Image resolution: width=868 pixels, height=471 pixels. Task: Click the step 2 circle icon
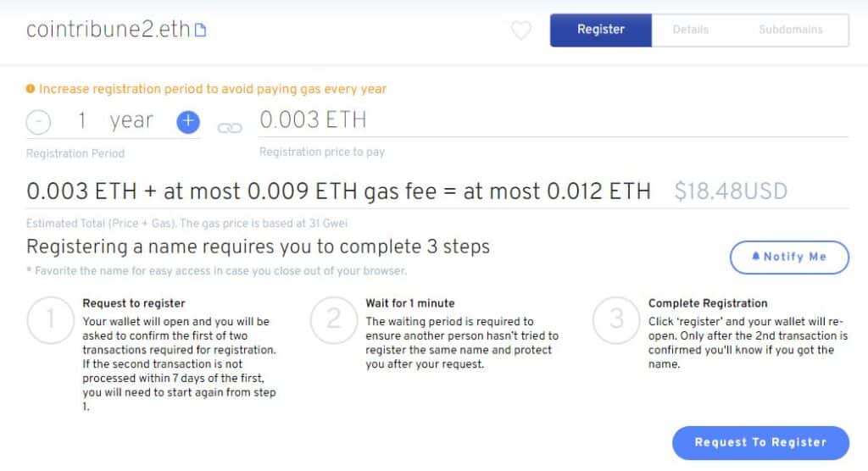333,320
